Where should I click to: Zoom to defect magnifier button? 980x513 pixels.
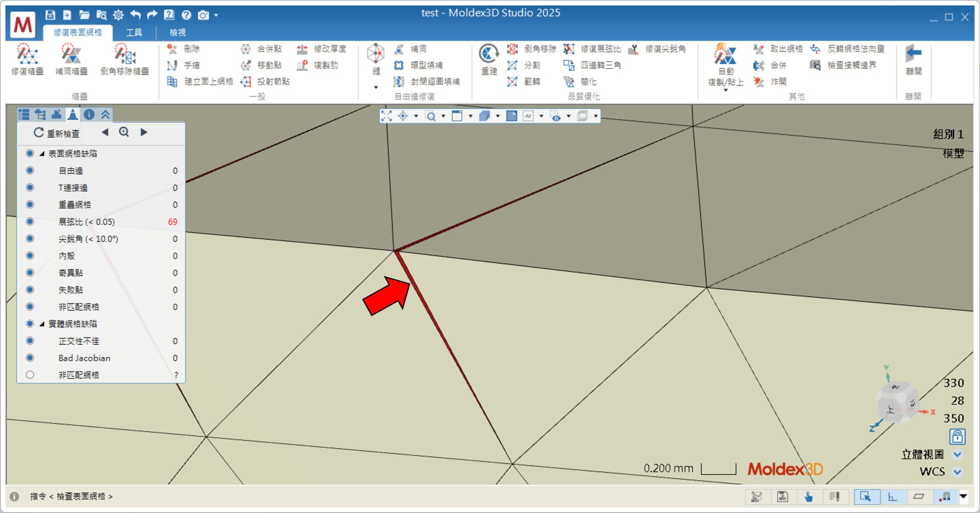pyautogui.click(x=124, y=132)
